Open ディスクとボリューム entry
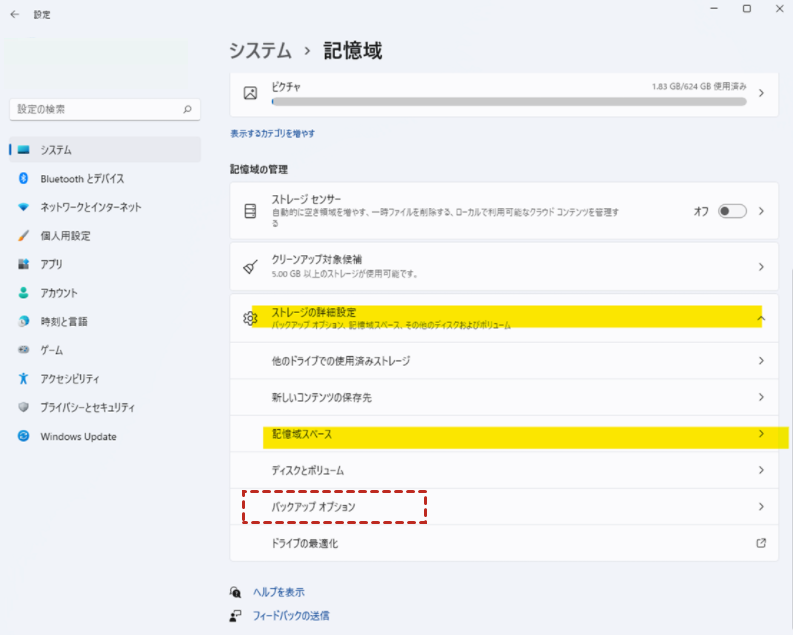Screen dimensions: 793x635 pyautogui.click(x=504, y=470)
